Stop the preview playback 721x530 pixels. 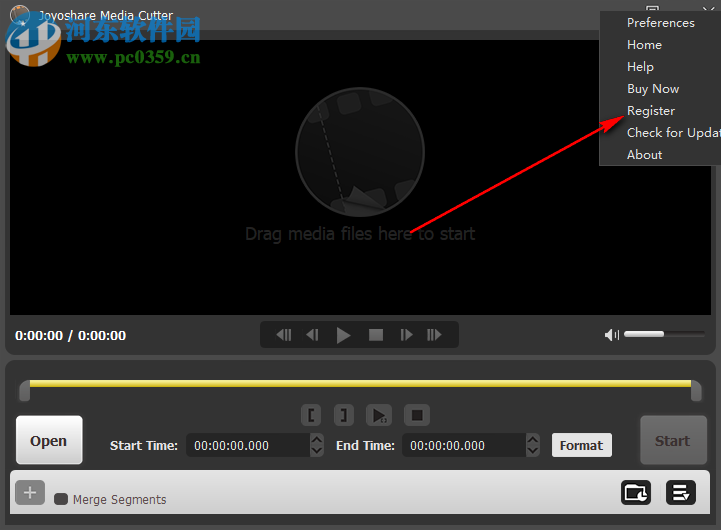click(x=376, y=335)
